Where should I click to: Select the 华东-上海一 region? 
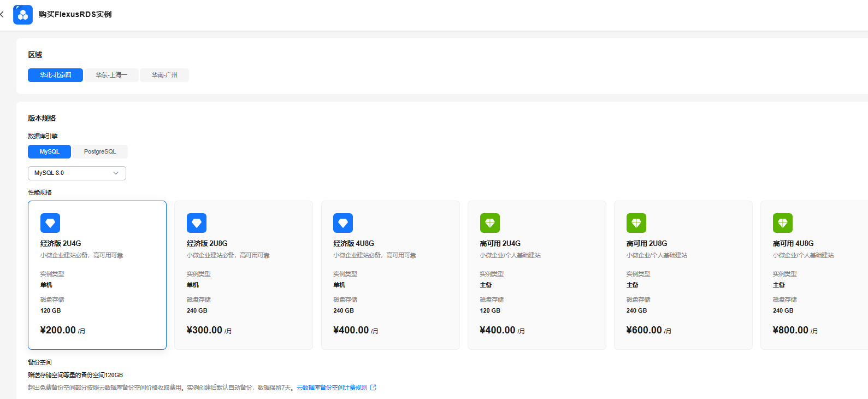tap(111, 75)
